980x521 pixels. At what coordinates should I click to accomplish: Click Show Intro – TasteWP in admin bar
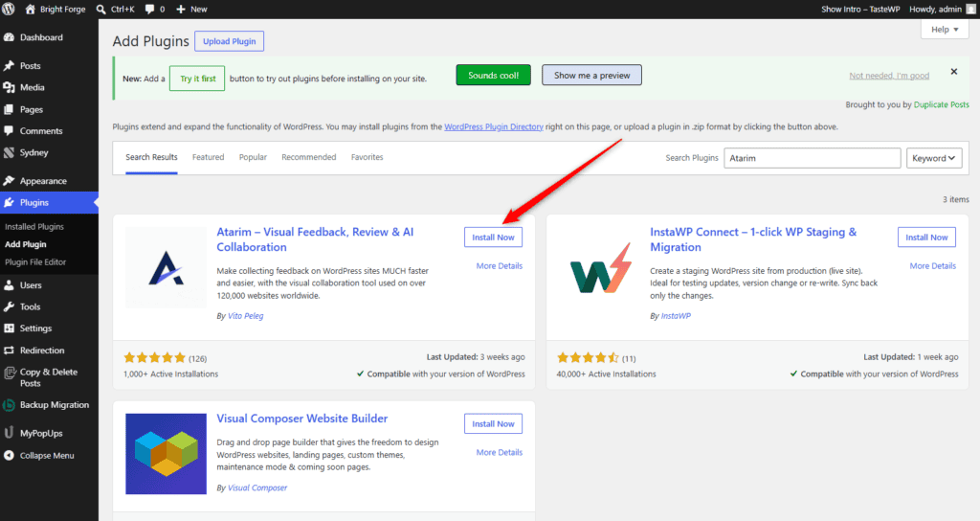tap(860, 10)
